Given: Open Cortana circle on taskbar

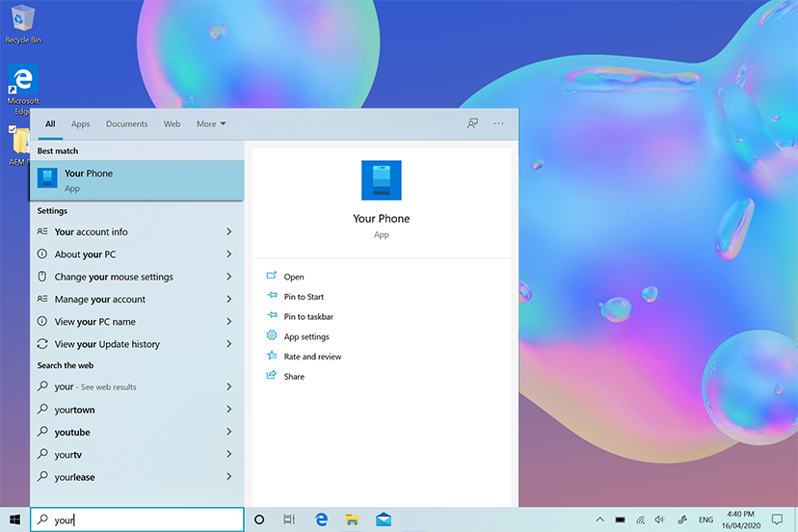Looking at the screenshot, I should pos(259,519).
